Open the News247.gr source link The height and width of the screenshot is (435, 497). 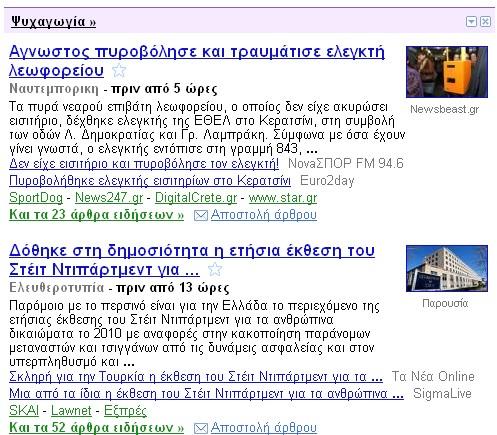[109, 198]
